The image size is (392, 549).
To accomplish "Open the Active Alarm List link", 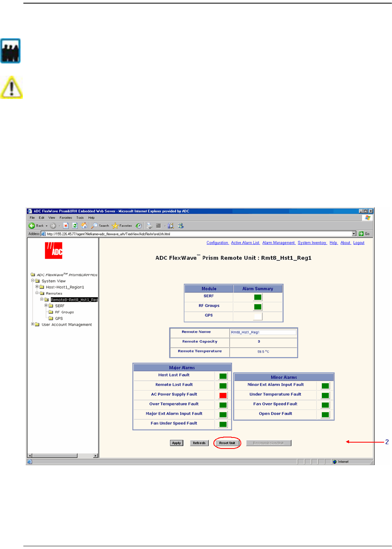I will pos(245,243).
